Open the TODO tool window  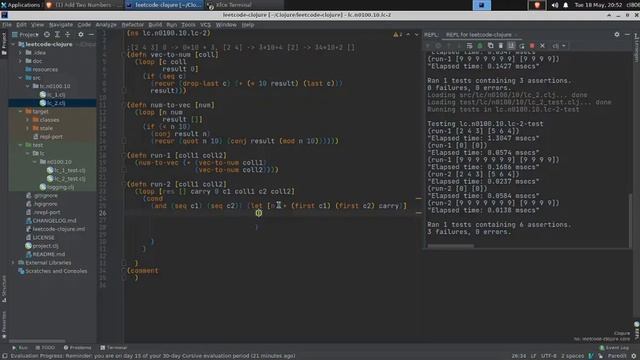tap(45, 348)
